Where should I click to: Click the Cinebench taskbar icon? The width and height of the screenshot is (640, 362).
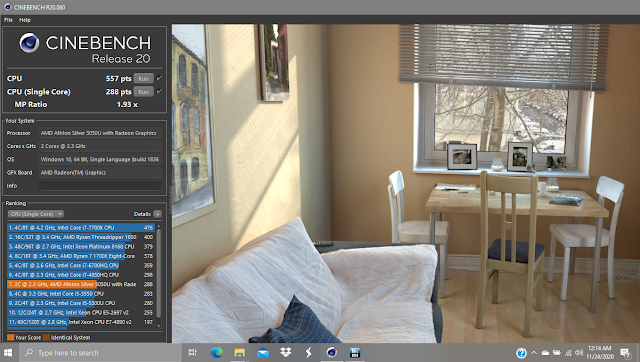point(331,353)
